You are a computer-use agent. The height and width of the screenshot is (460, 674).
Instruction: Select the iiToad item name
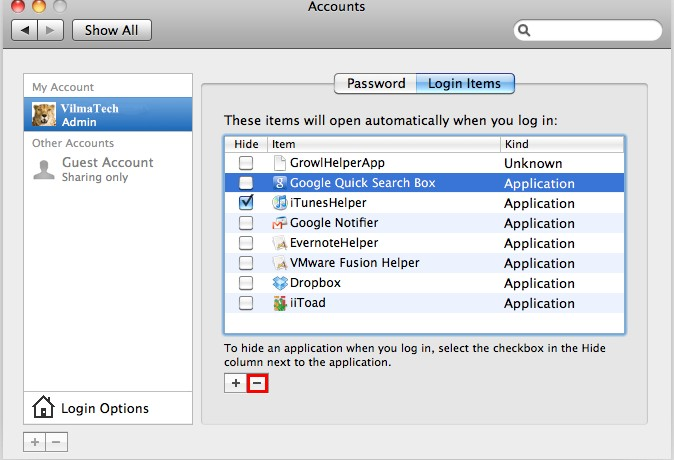pos(308,303)
